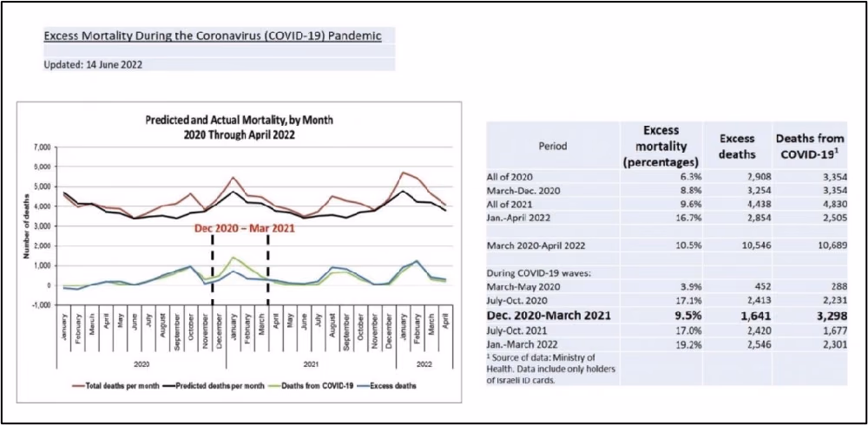Image resolution: width=868 pixels, height=425 pixels.
Task: Click the 4,000 y-axis value
Action: [x=42, y=206]
